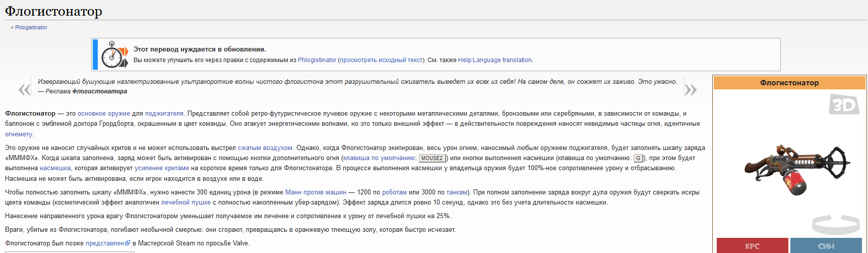Follow the 'клавиша по умолчанию' link

(x=379, y=158)
